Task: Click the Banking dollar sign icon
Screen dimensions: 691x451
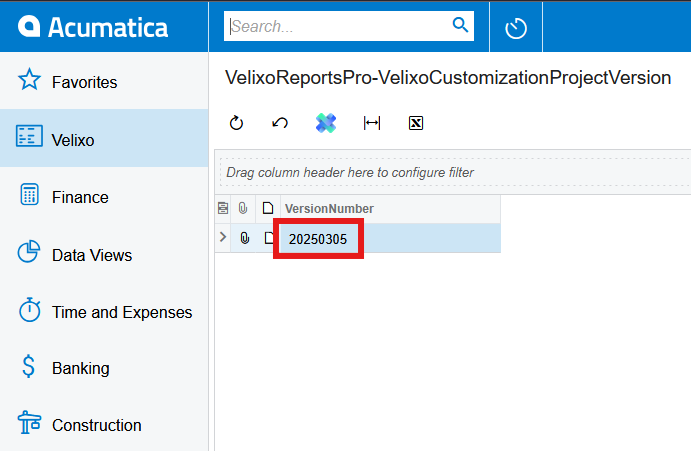Action: 28,366
